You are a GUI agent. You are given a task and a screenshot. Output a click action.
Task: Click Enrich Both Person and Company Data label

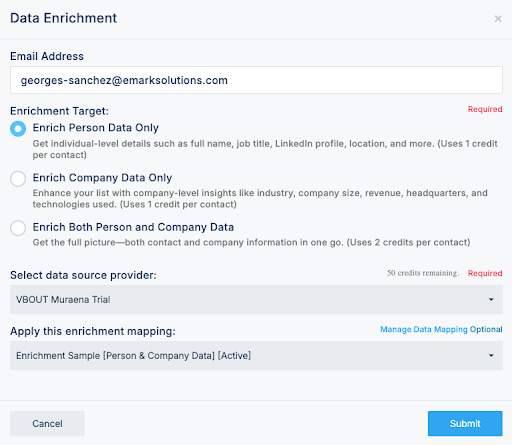coord(133,227)
